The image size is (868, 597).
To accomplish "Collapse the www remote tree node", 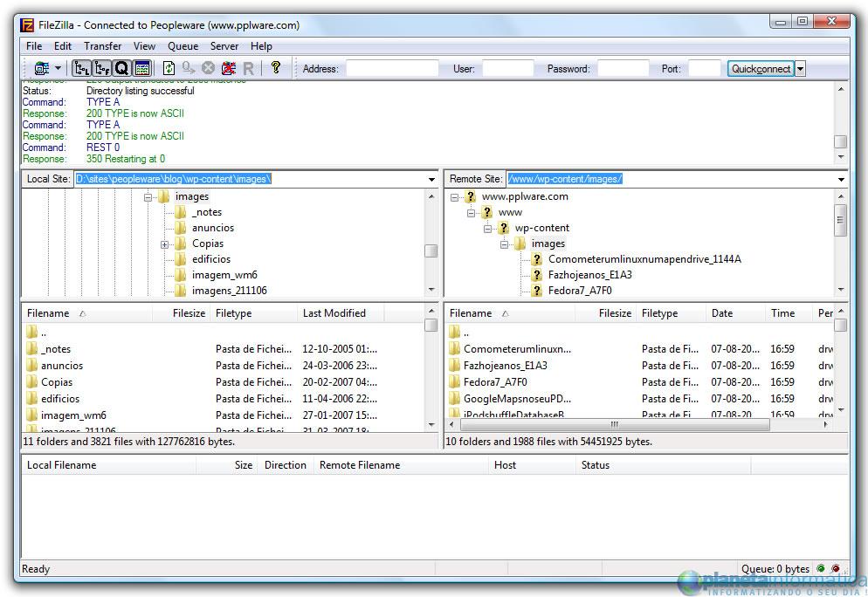I will pos(471,212).
